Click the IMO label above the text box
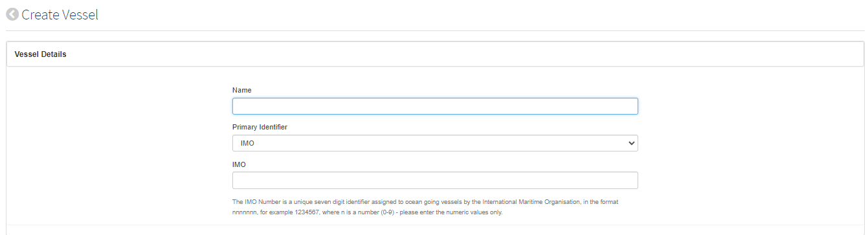Viewport: 868px width, 235px height. tap(239, 164)
